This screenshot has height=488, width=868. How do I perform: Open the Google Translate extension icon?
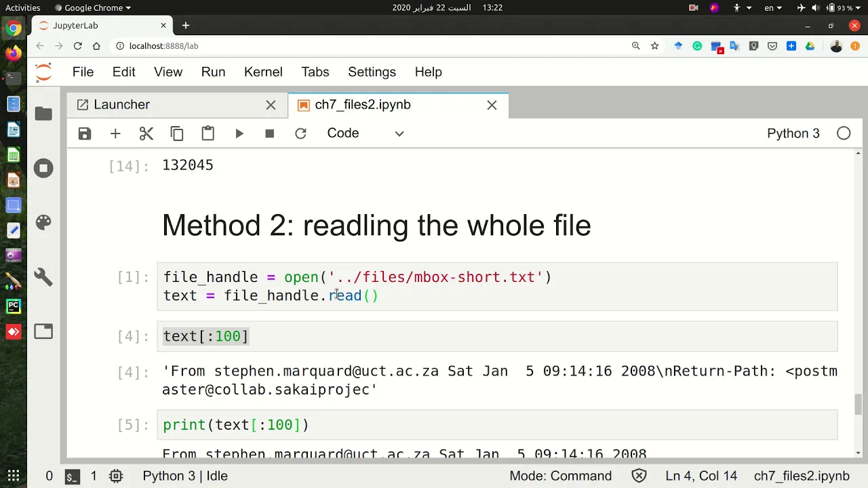point(734,46)
